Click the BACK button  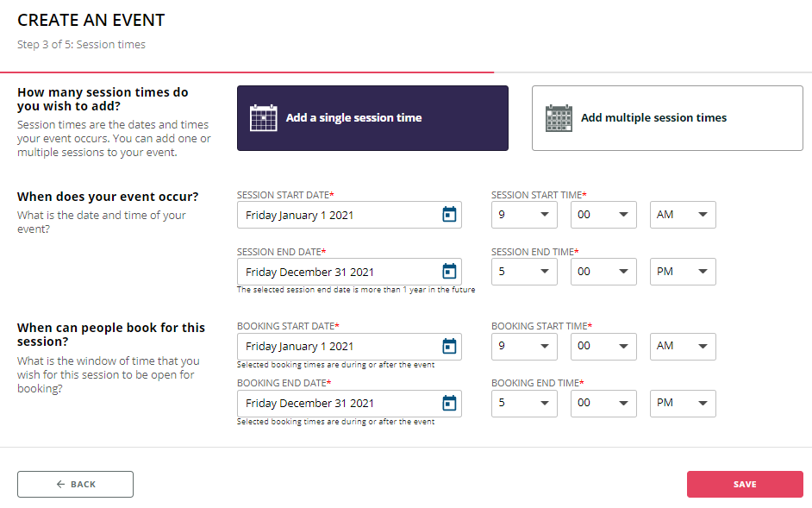pyautogui.click(x=75, y=484)
